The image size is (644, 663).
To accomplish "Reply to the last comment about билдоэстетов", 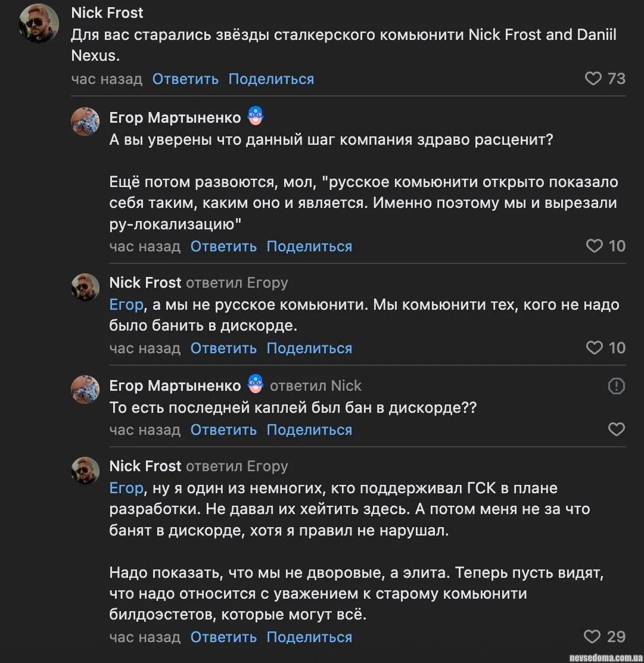I will (223, 637).
